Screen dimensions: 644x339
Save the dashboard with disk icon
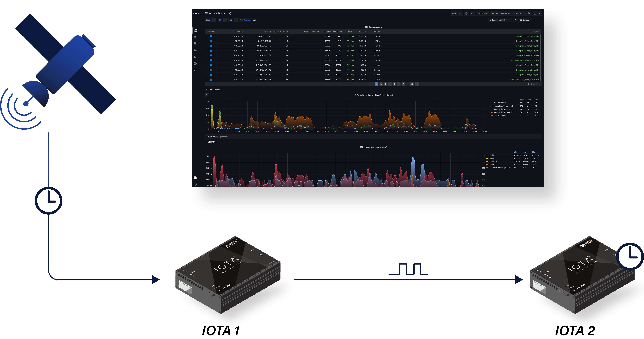pos(460,13)
